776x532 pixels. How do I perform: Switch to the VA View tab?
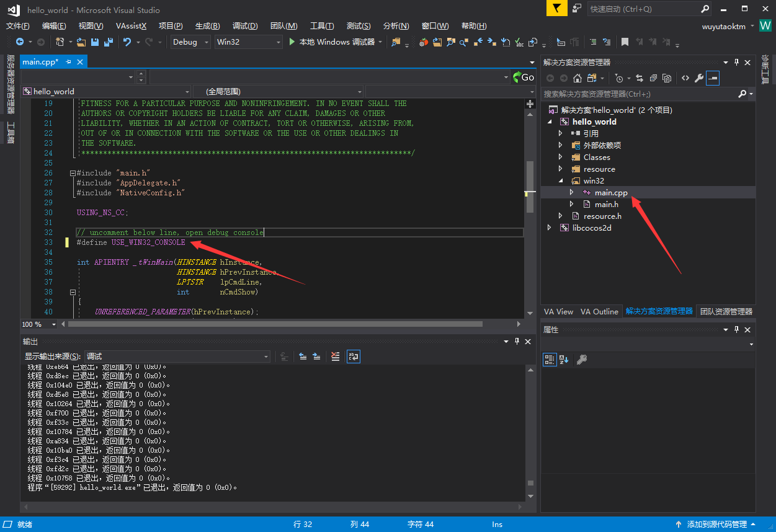[558, 311]
